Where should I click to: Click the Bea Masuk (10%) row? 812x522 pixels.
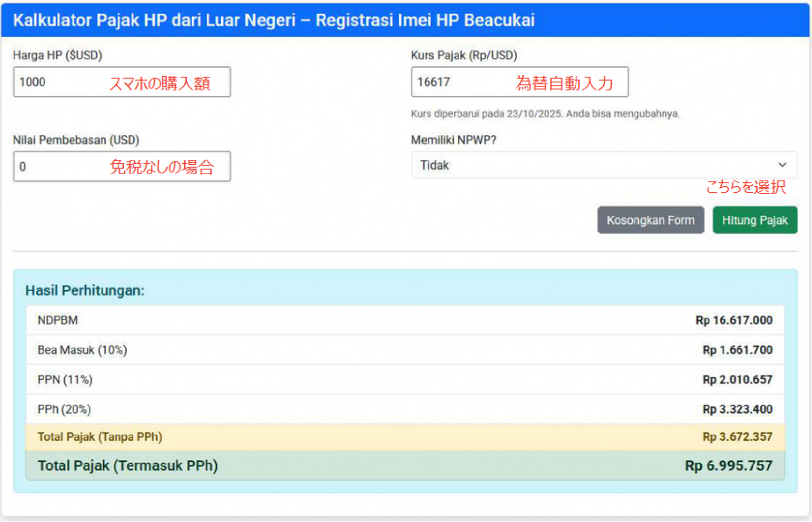(x=405, y=350)
